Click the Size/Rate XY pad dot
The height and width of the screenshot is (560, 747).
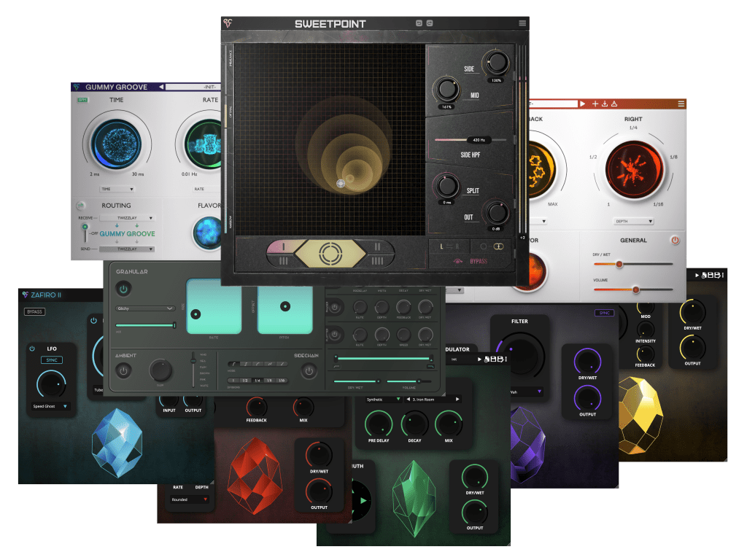[196, 314]
